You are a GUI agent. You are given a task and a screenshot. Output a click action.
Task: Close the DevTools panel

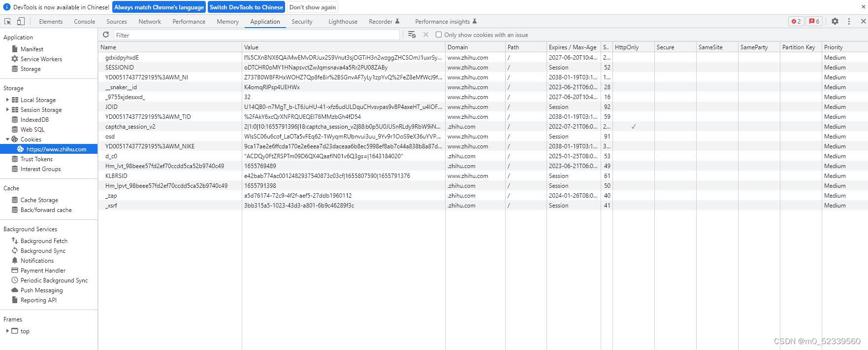click(x=863, y=21)
